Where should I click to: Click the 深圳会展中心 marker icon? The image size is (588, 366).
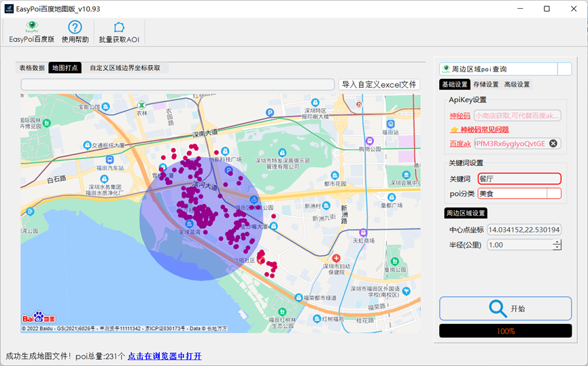coord(406,175)
